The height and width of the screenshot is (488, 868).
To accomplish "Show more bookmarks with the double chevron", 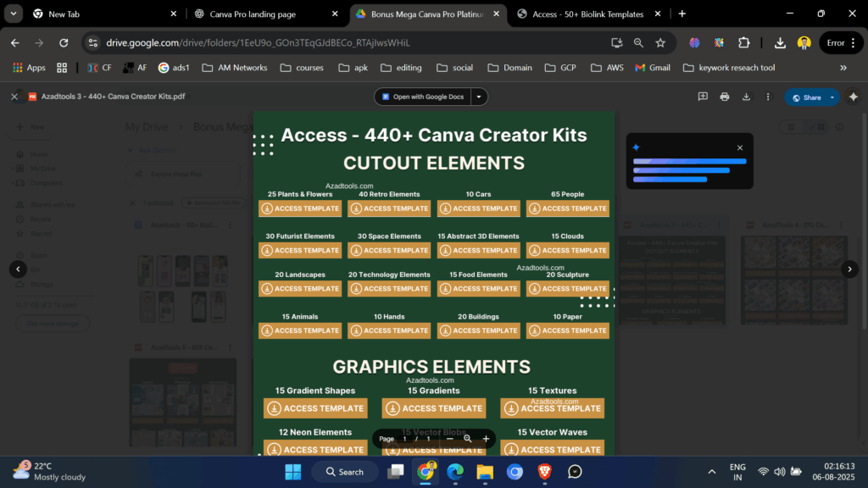I will (843, 68).
